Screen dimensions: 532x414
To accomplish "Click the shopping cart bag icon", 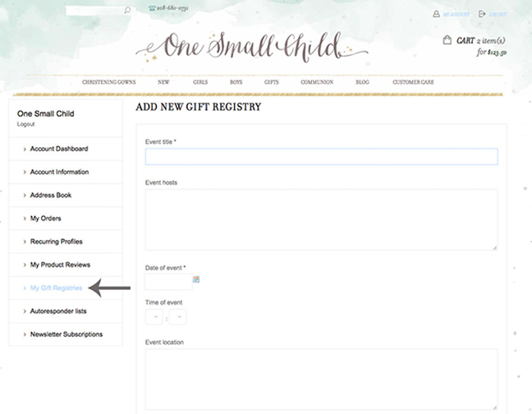I will (x=447, y=39).
